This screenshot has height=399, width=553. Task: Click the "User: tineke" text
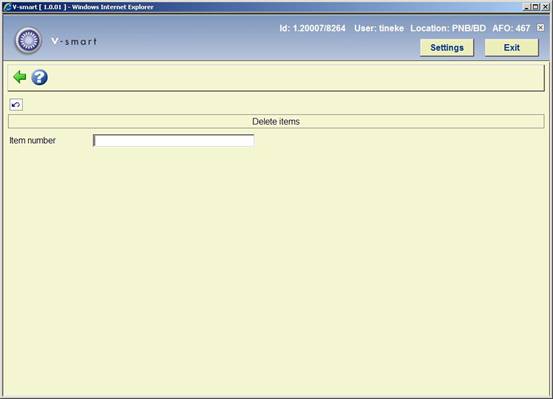[x=379, y=28]
